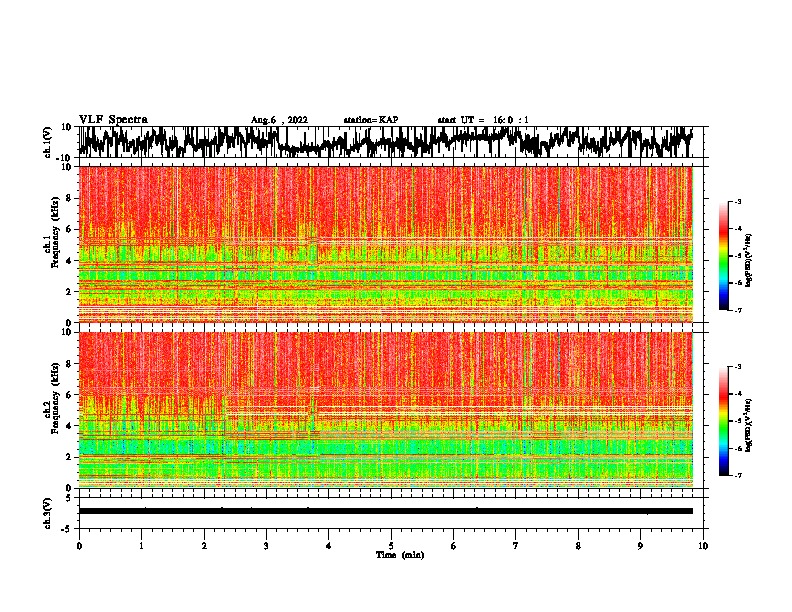Click the '8' kHz tick of ch.1 spectrogram

(69, 198)
